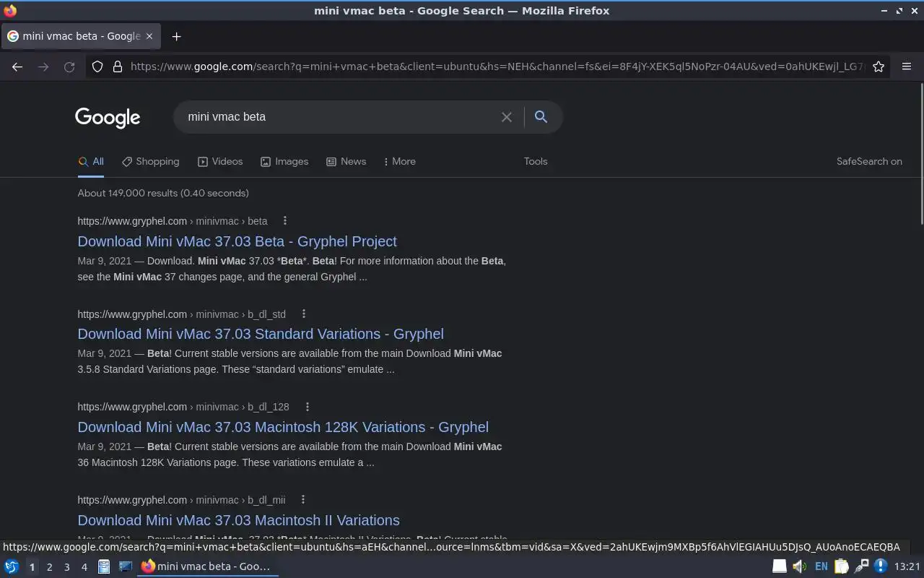Click gryphel.com › minivmac › beta breadcrumb
Screen dimensions: 924x578
click(x=173, y=221)
